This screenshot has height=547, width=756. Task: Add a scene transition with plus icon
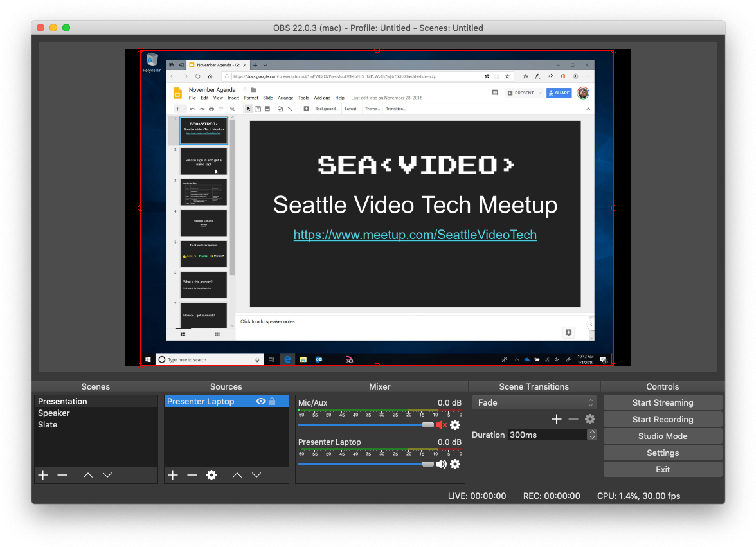point(557,419)
